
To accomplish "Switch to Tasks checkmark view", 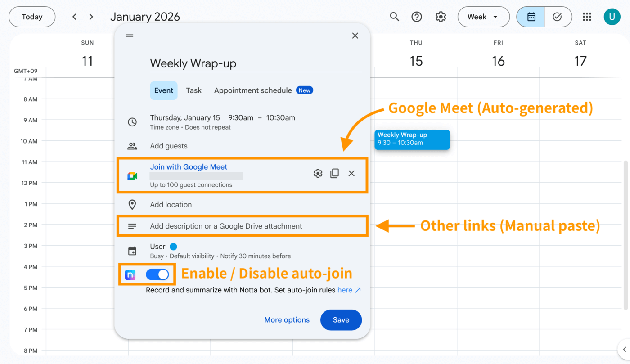I will [x=558, y=17].
